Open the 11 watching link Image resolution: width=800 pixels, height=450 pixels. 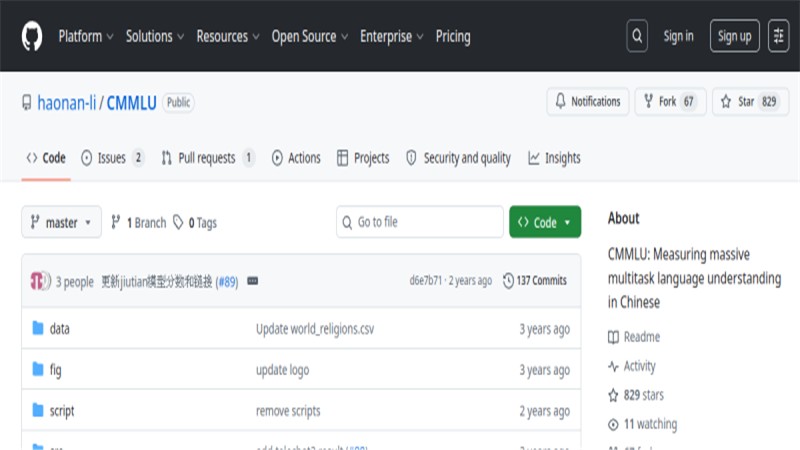(642, 424)
